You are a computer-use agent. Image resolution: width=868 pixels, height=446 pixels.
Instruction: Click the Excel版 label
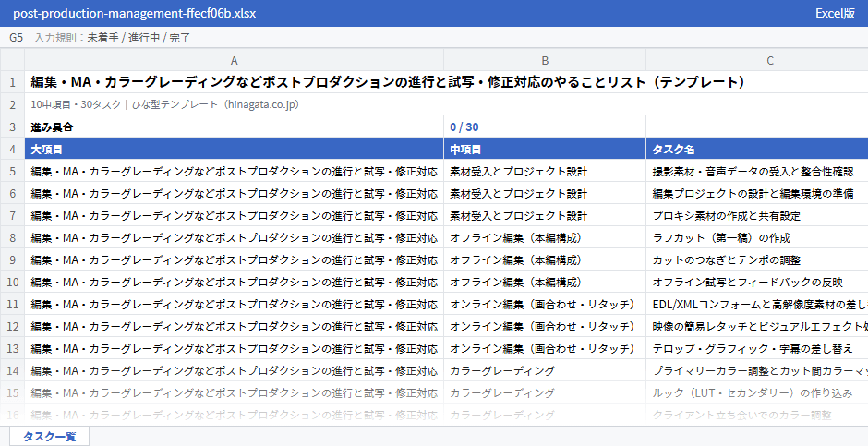point(835,13)
